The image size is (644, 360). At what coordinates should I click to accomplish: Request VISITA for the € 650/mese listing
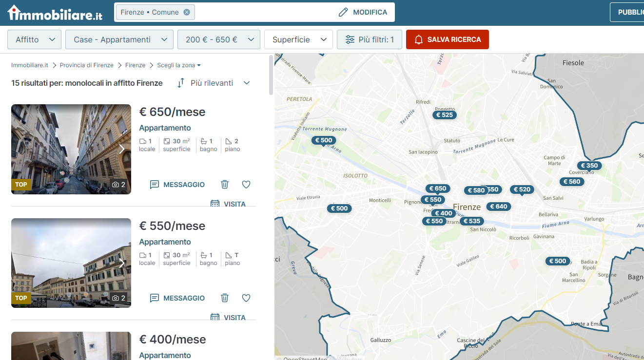228,204
